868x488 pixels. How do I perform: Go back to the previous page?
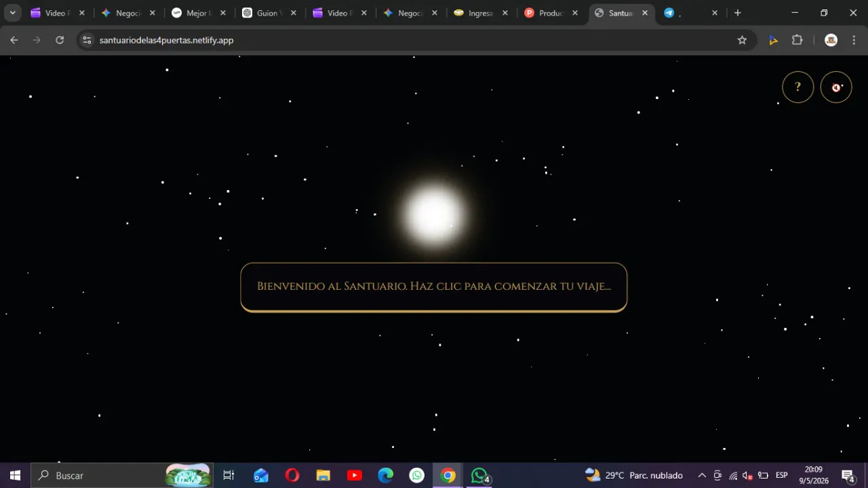point(14,40)
